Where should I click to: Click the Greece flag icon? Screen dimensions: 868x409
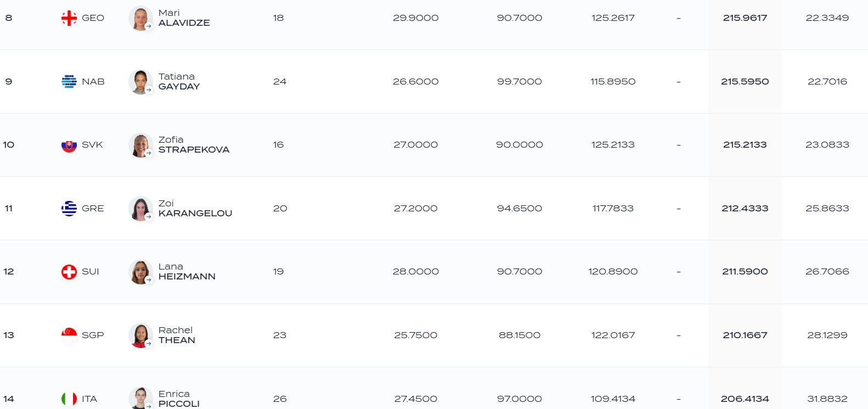[69, 209]
